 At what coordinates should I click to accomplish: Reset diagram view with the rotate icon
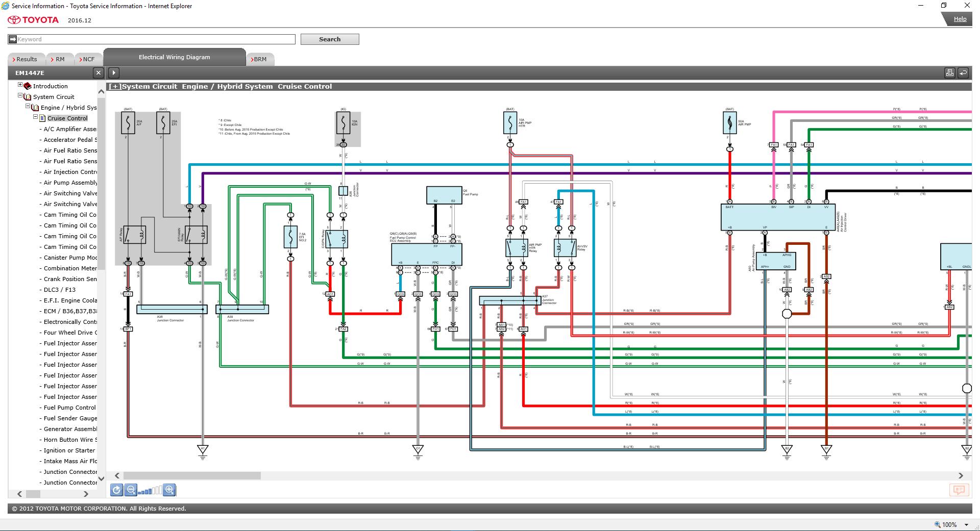coord(116,490)
